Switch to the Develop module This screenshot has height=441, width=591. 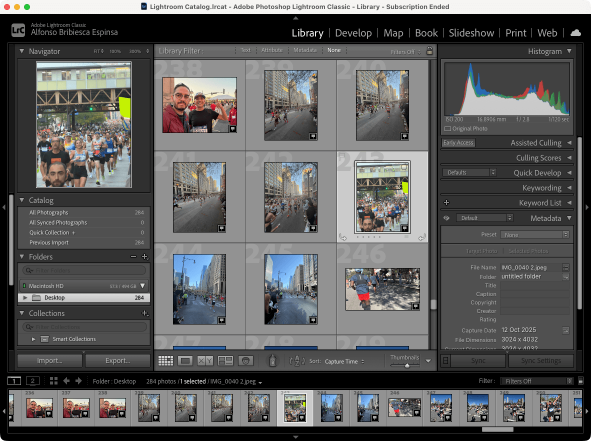[x=353, y=33]
